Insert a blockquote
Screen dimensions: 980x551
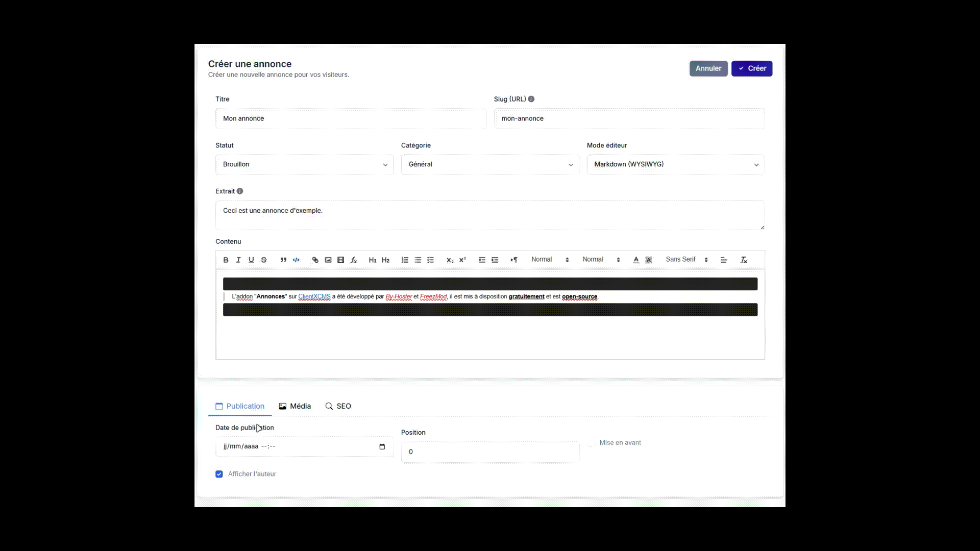[283, 260]
